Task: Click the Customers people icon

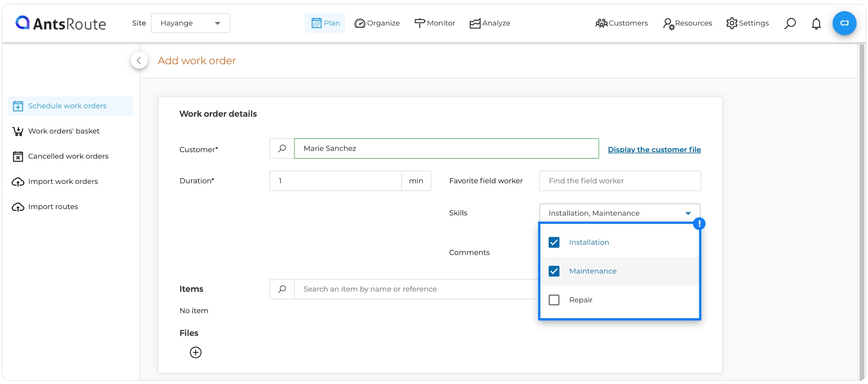Action: point(601,23)
